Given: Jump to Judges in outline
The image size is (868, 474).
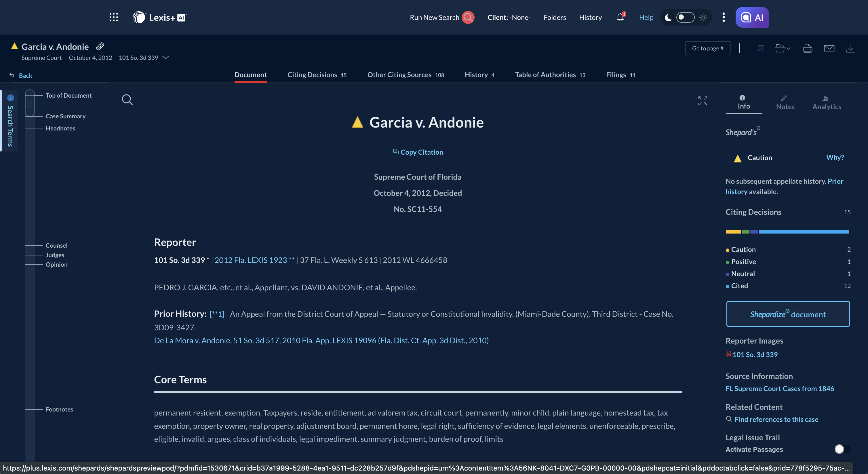Looking at the screenshot, I should coord(55,255).
